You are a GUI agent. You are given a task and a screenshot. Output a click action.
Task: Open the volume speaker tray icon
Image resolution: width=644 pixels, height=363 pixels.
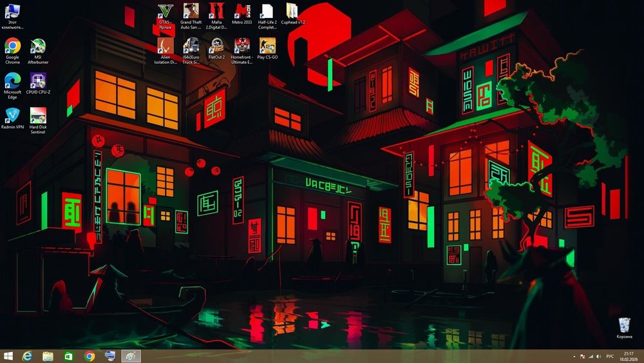pos(599,357)
